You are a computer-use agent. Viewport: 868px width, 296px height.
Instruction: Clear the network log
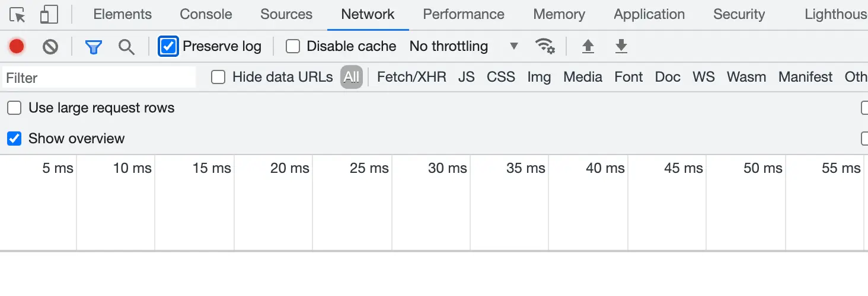pyautogui.click(x=50, y=46)
